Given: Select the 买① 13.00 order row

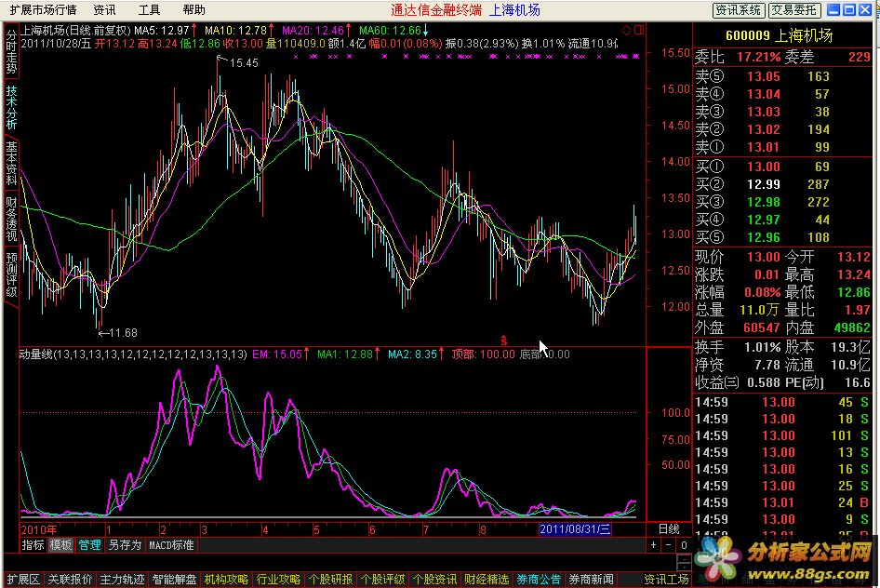Looking at the screenshot, I should point(782,167).
